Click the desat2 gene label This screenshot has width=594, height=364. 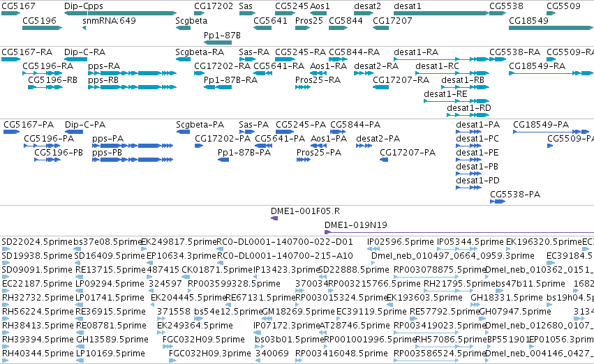coord(367,6)
